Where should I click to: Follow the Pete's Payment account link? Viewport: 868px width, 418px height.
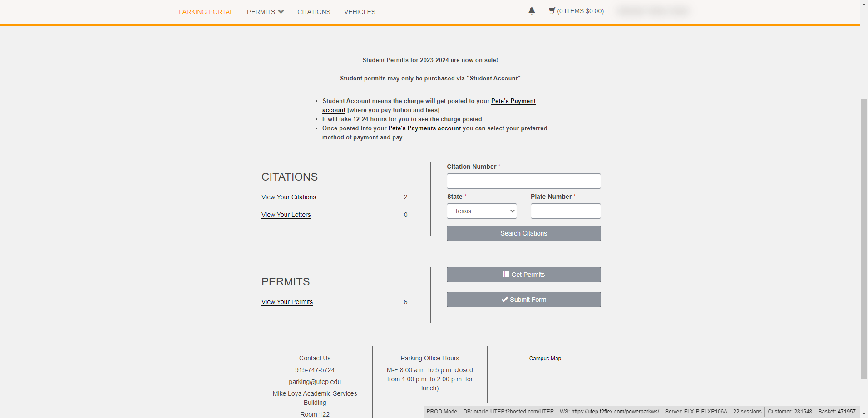513,101
